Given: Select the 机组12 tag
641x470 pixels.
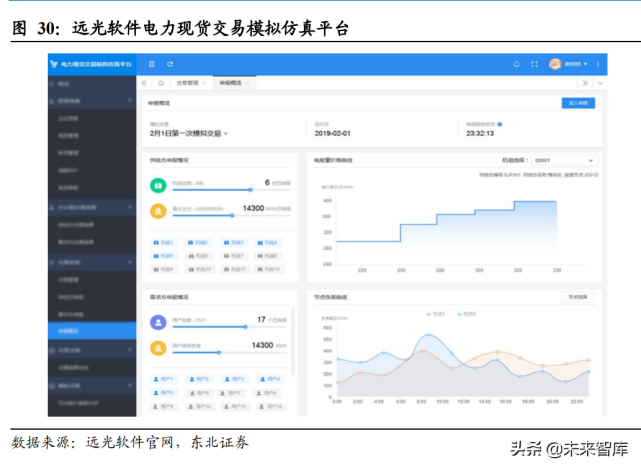Looking at the screenshot, I should [x=269, y=269].
